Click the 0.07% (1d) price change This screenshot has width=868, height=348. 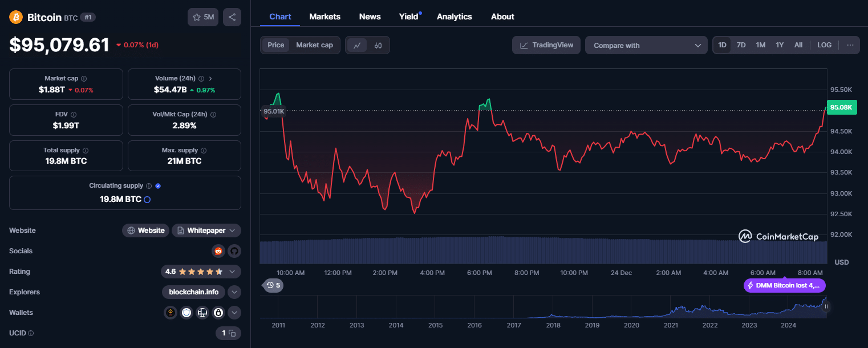click(x=137, y=45)
